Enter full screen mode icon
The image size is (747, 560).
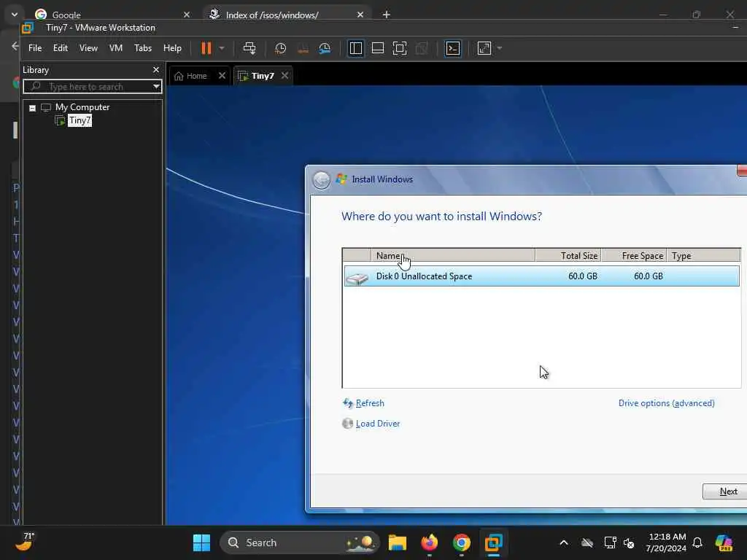point(400,48)
